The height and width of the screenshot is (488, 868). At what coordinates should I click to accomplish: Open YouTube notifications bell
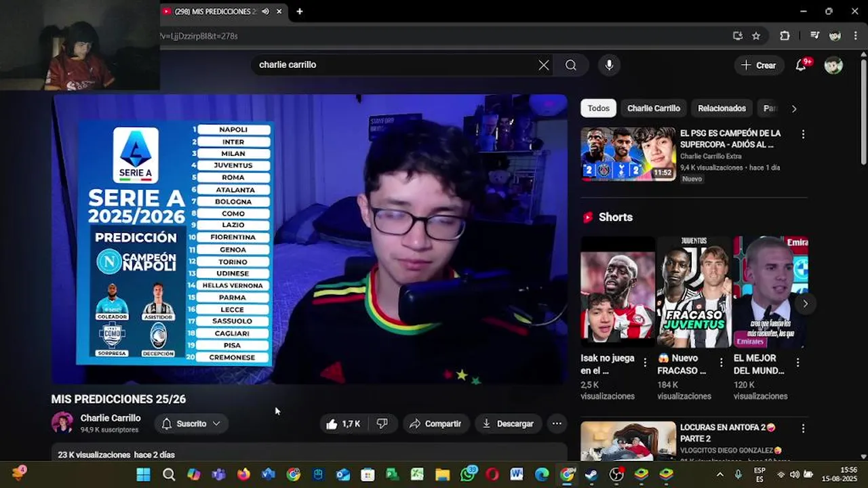(801, 65)
